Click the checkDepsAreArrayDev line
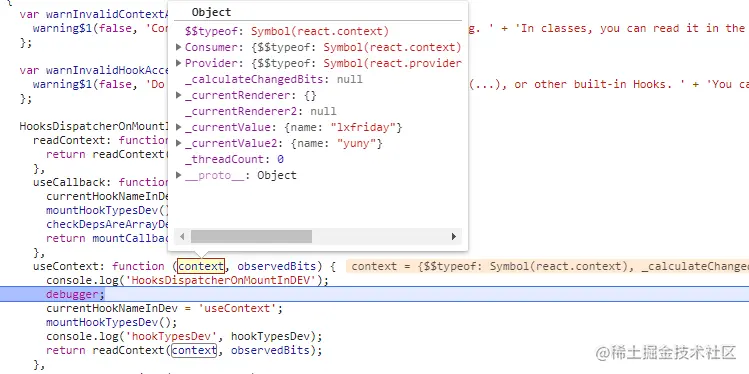The height and width of the screenshot is (374, 749). (x=108, y=224)
